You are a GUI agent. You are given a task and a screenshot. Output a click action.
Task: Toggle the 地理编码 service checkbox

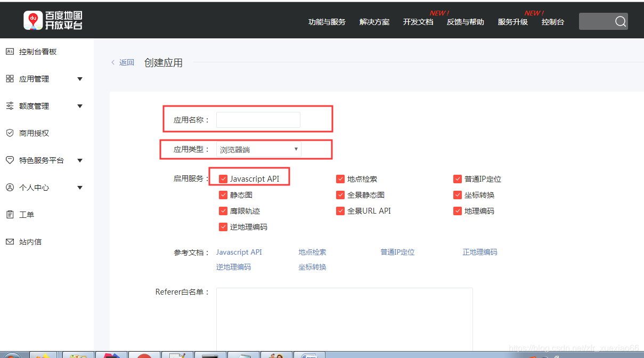click(x=458, y=211)
